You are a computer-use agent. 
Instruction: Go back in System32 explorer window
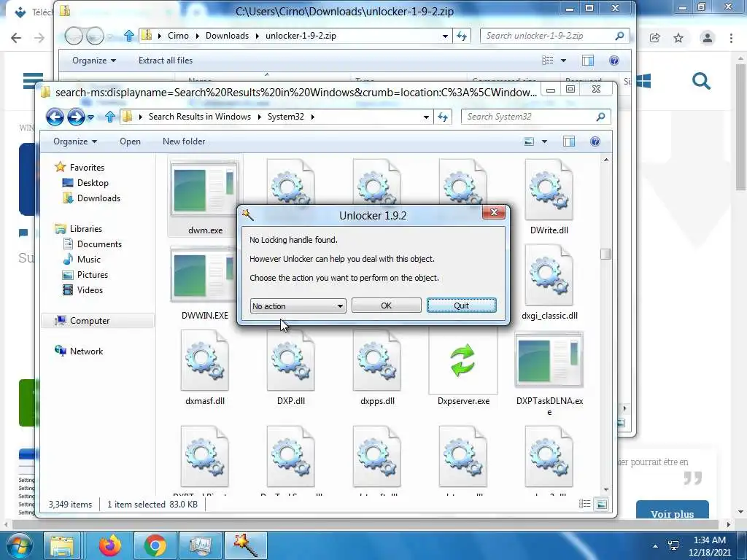pyautogui.click(x=55, y=117)
